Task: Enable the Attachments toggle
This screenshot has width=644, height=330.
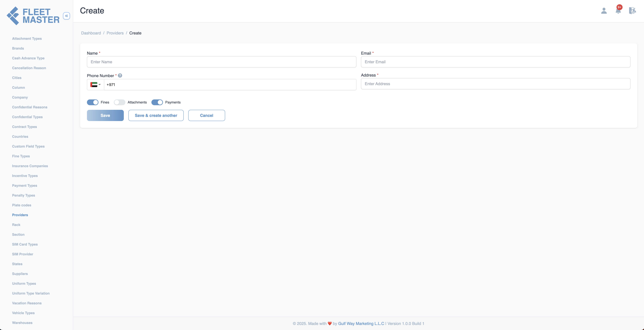Action: 119,102
